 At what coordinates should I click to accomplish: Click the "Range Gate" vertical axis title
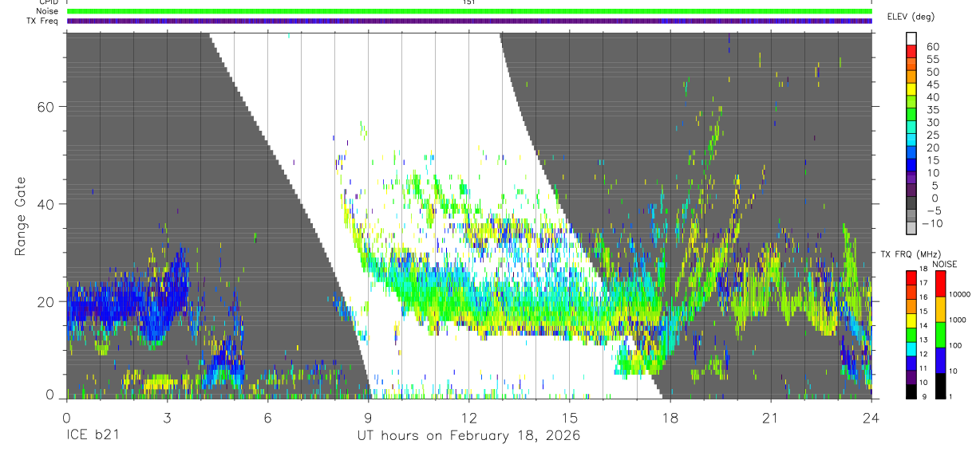pyautogui.click(x=20, y=216)
